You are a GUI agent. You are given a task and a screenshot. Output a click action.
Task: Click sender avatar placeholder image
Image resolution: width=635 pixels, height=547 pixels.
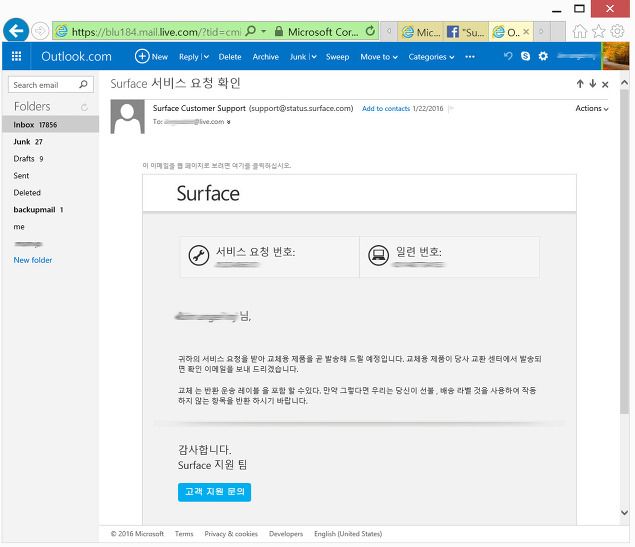point(128,117)
